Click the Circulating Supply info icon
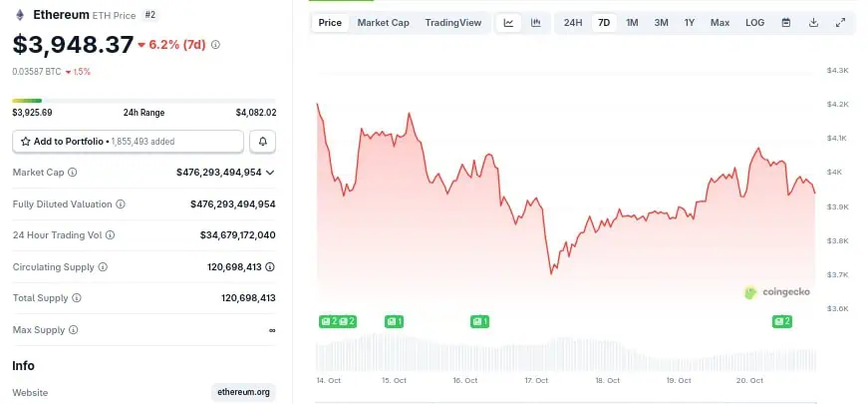This screenshot has width=868, height=404. pyautogui.click(x=103, y=267)
